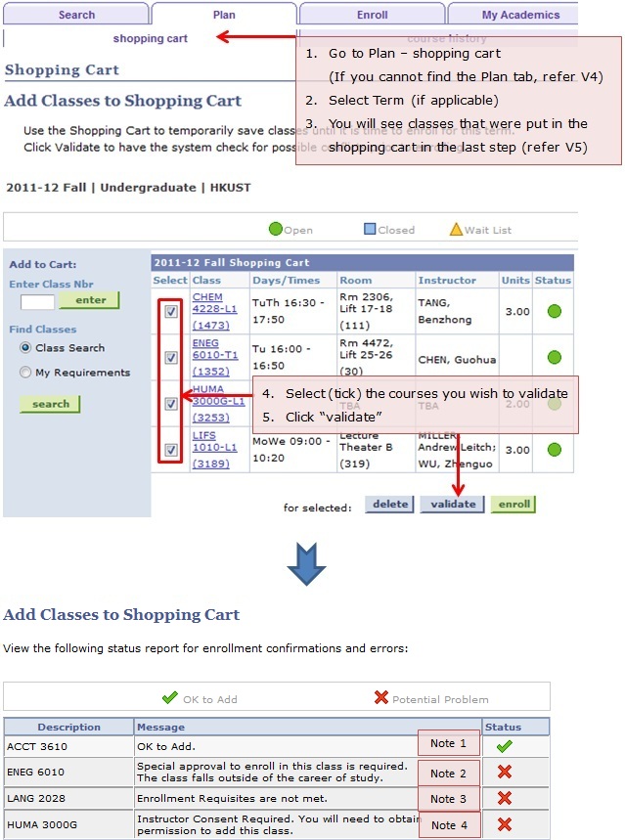Click red X status for LANG 2028
The width and height of the screenshot is (625, 840).
(x=504, y=799)
